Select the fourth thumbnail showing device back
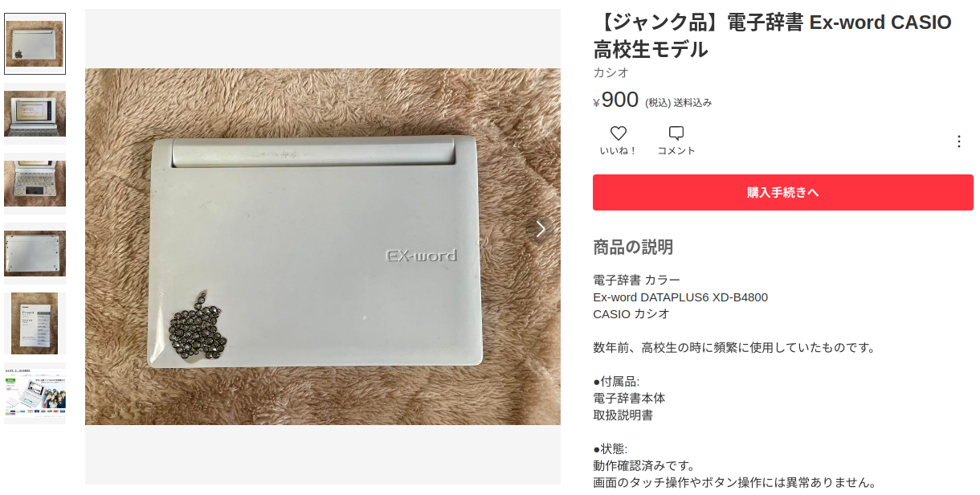Screen dimensions: 980x495 (35, 253)
